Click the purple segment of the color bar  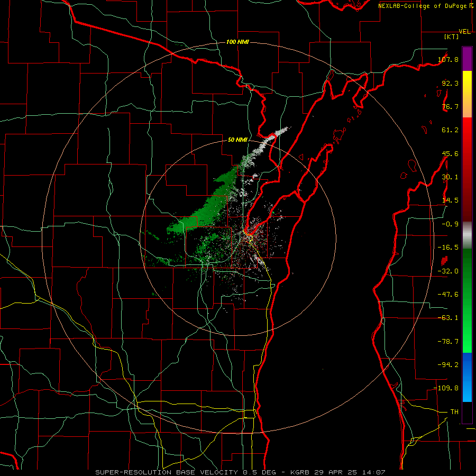(467, 59)
